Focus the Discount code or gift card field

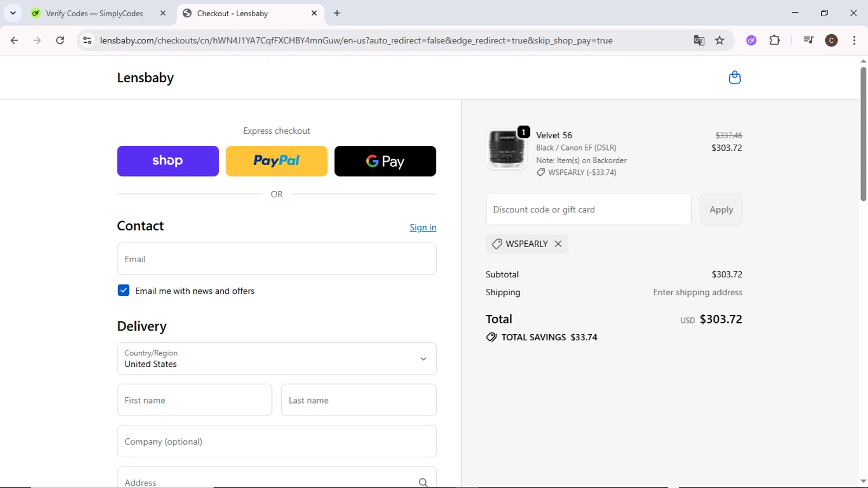click(x=589, y=210)
